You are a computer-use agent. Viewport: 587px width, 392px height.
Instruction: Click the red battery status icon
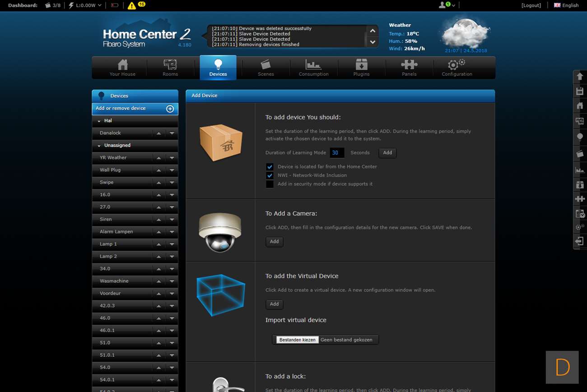coord(115,5)
